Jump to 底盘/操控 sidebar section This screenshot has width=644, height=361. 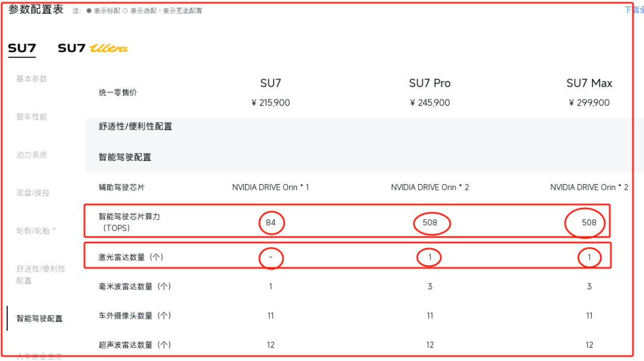click(x=33, y=193)
